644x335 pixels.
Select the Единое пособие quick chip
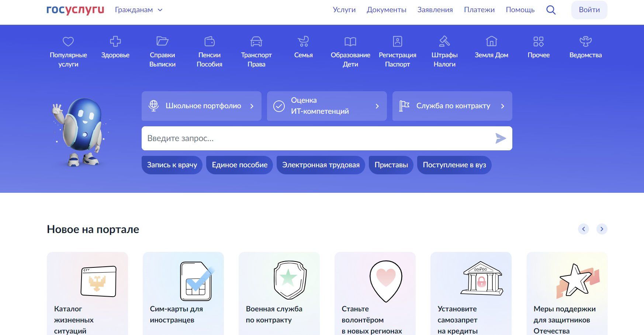click(x=240, y=165)
